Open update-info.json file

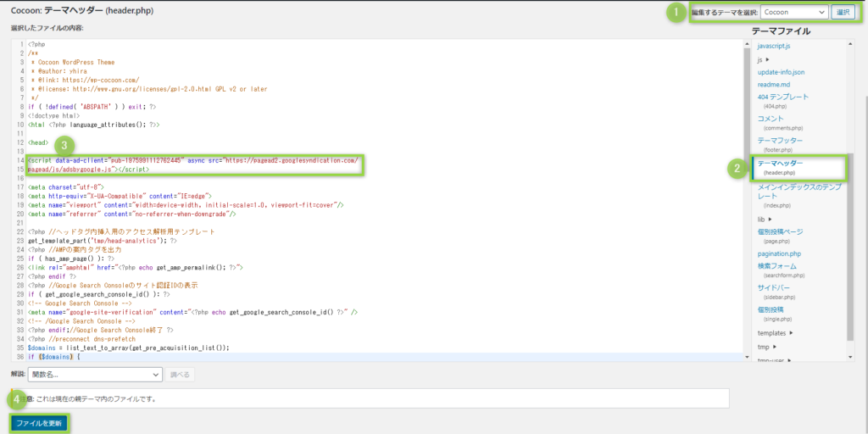coord(781,72)
